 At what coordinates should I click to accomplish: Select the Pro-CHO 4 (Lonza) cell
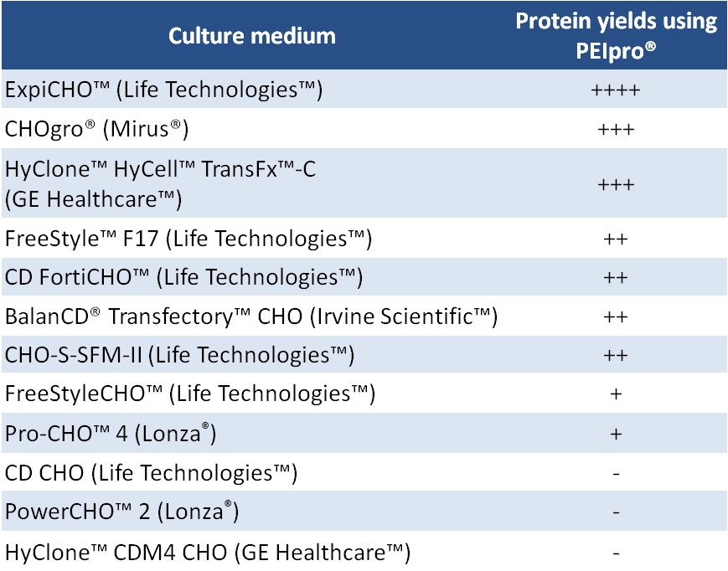coord(111,434)
